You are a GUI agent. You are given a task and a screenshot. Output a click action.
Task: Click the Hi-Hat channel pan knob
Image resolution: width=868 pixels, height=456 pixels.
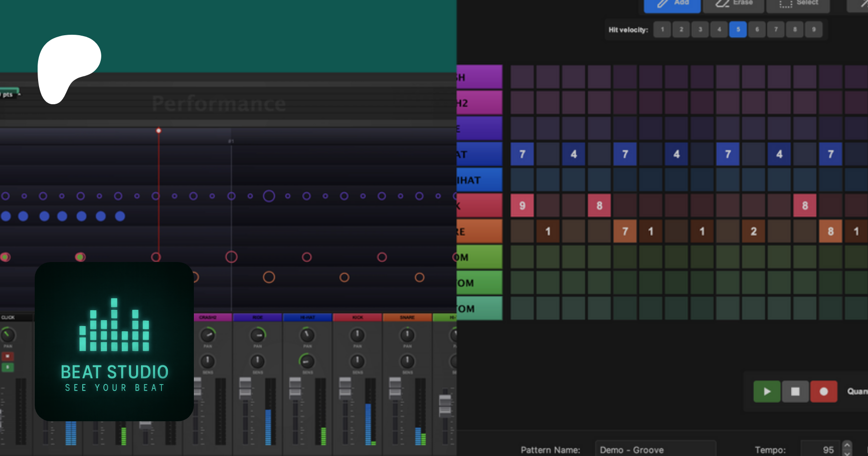pos(307,334)
